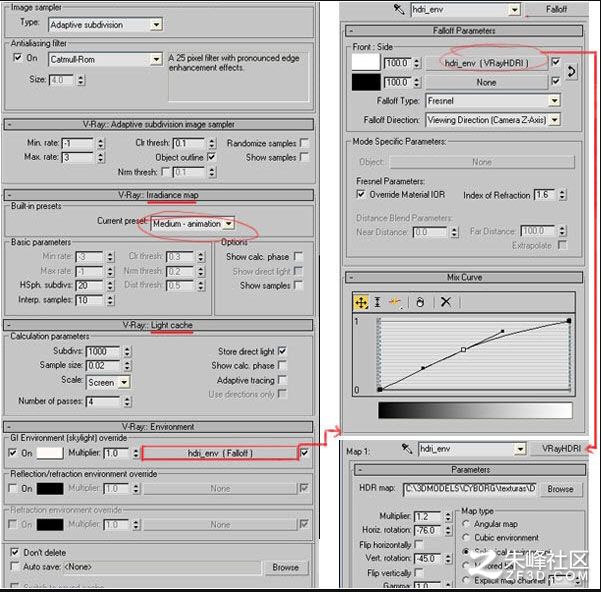The height and width of the screenshot is (592, 601).
Task: Click the Clr thresh 0.1 spinner in image sampler
Action: (x=212, y=144)
